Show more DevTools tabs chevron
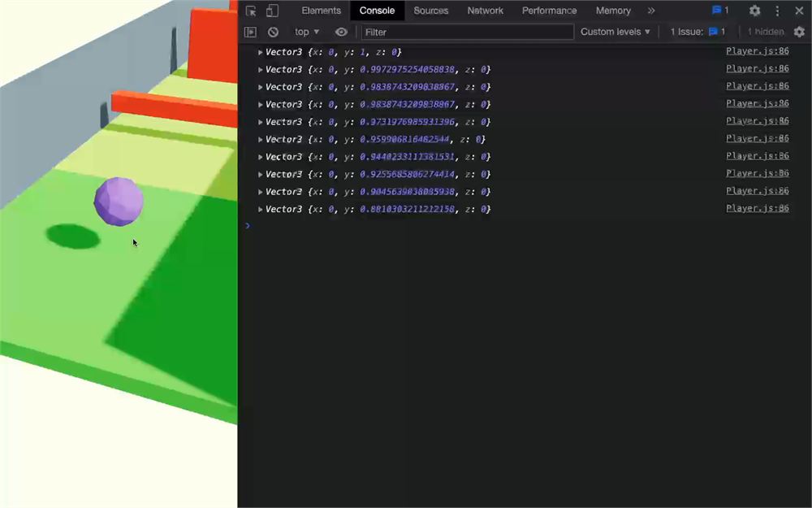Image resolution: width=812 pixels, height=508 pixels. coord(651,11)
